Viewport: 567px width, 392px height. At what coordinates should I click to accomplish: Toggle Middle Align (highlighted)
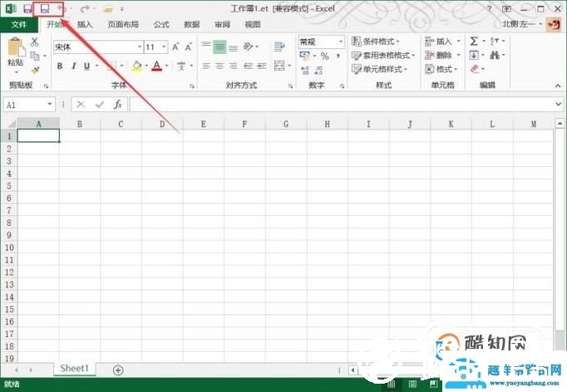tap(219, 47)
